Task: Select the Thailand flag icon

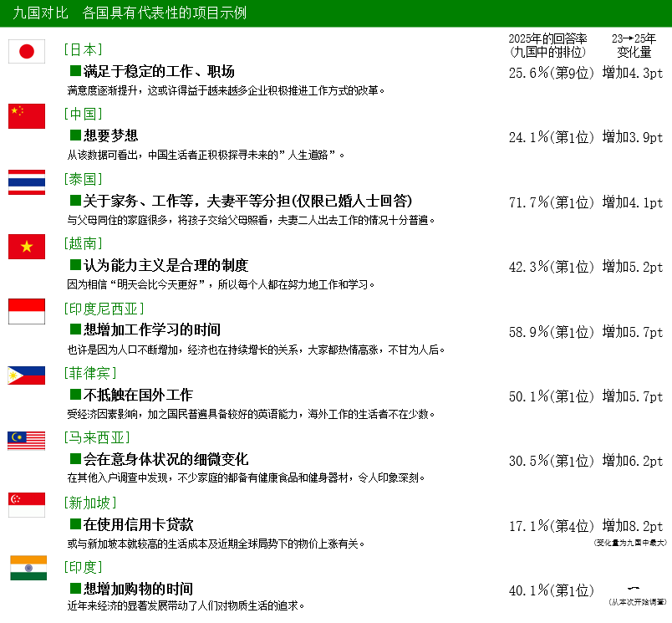Action: click(x=27, y=181)
